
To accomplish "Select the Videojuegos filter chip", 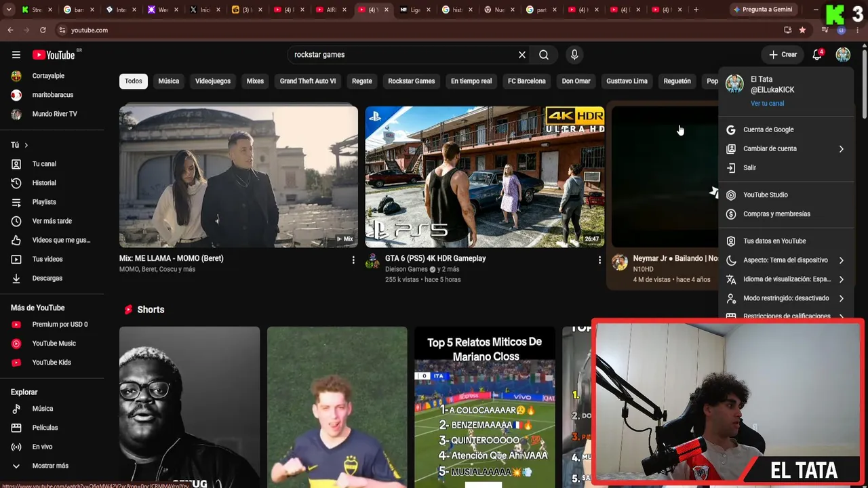I will point(213,81).
